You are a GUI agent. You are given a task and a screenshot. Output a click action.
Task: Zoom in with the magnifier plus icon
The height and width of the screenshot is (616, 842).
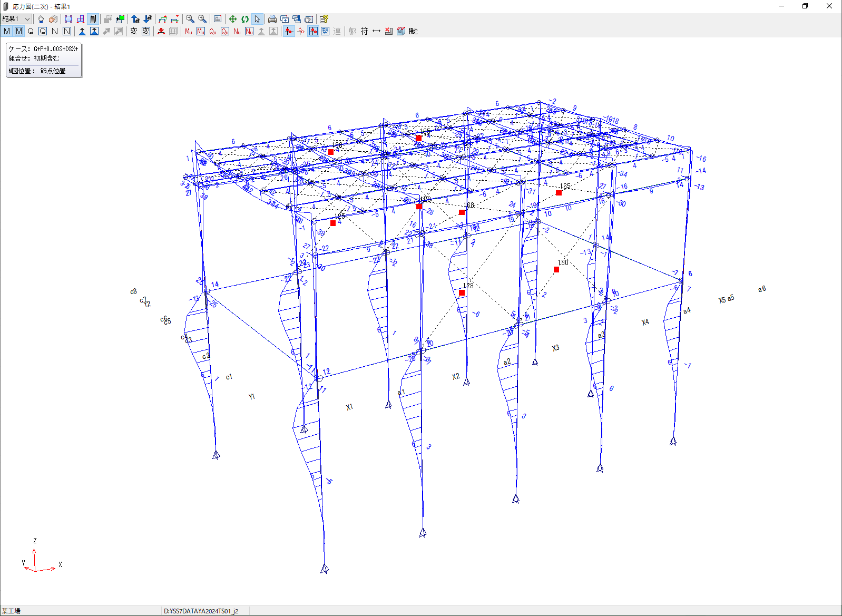(x=202, y=19)
